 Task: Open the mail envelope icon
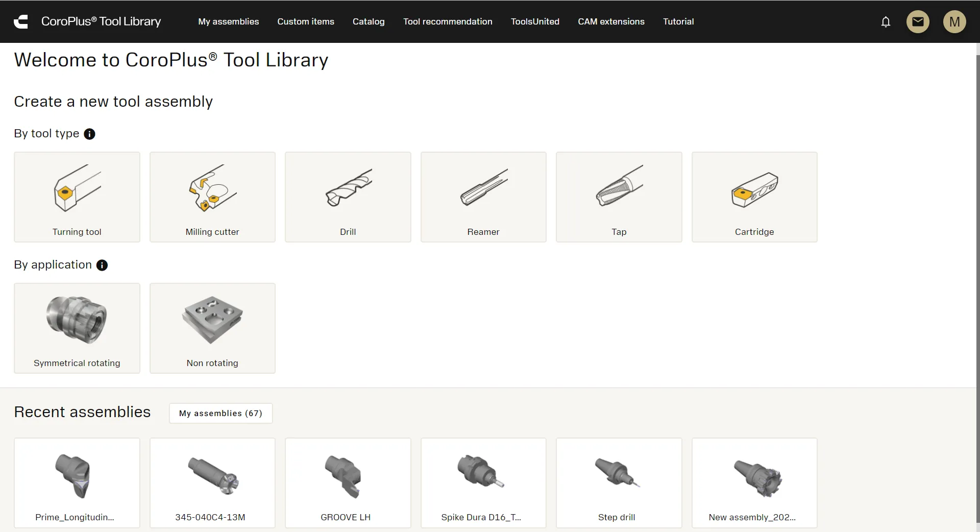point(917,21)
